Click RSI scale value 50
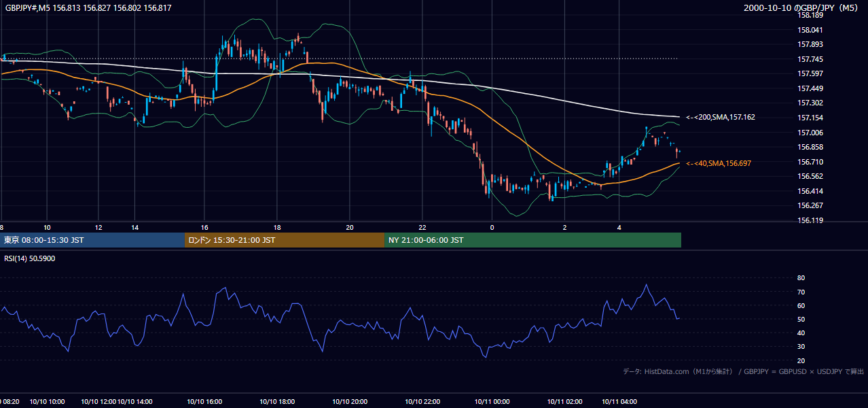Viewport: 868px width, 408px height. (801, 319)
